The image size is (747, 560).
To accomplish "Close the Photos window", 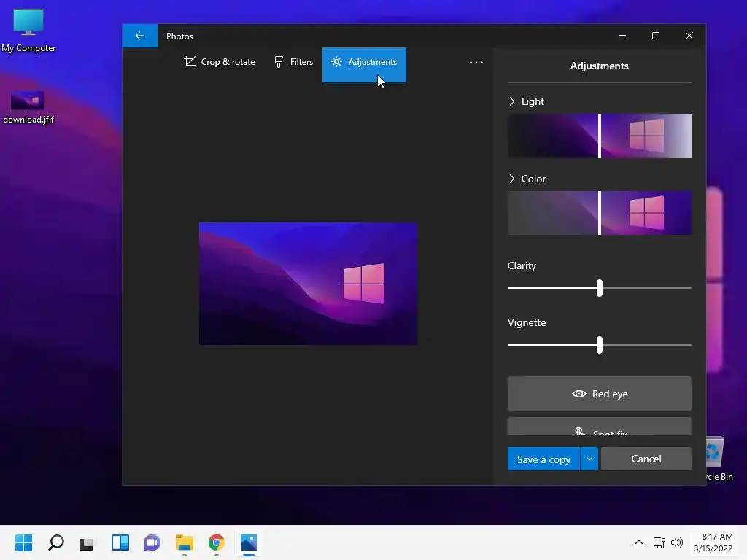I will (689, 36).
